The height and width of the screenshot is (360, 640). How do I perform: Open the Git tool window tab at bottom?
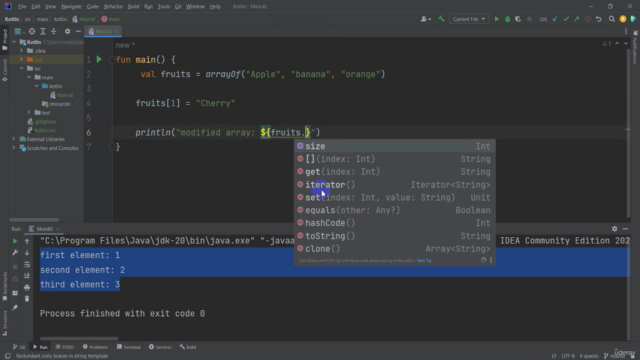click(19, 347)
